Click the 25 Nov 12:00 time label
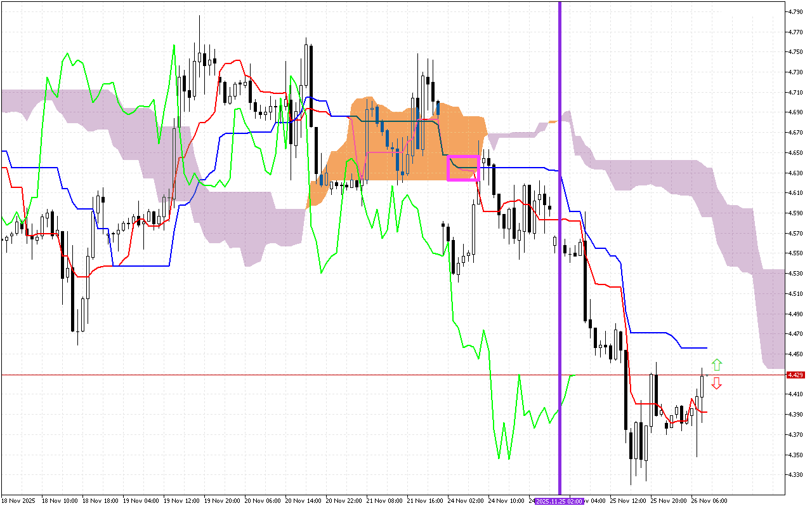This screenshot has width=812, height=508. coord(630,501)
